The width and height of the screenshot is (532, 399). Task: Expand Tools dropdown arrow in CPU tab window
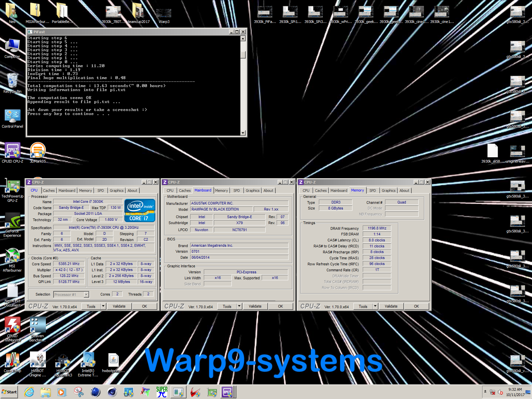pyautogui.click(x=103, y=306)
